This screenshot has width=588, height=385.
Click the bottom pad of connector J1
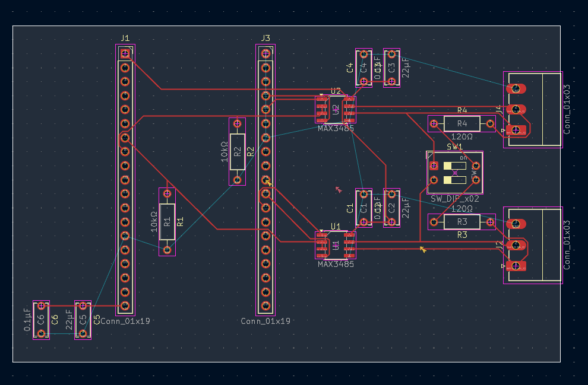coord(125,306)
